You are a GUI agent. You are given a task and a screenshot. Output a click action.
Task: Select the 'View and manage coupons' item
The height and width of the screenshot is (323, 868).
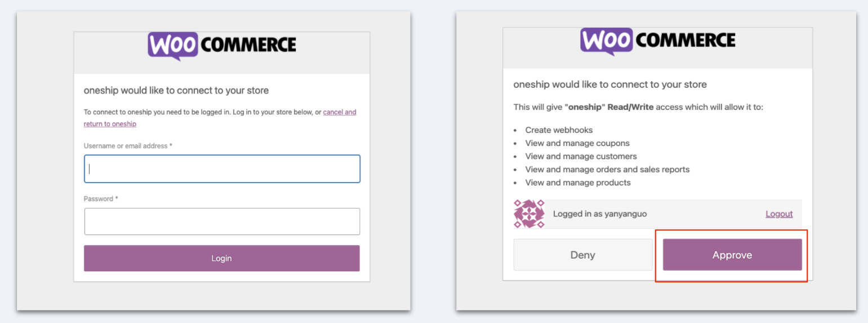click(x=577, y=143)
